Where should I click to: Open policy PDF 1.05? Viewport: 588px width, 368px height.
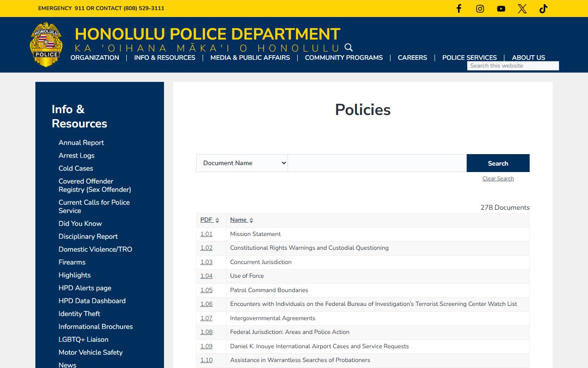pyautogui.click(x=206, y=290)
